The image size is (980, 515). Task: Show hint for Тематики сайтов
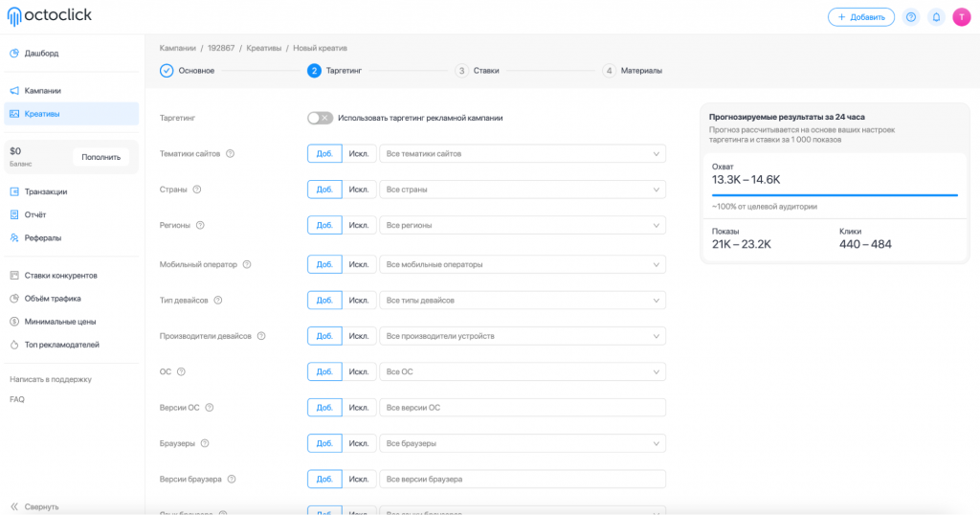230,154
